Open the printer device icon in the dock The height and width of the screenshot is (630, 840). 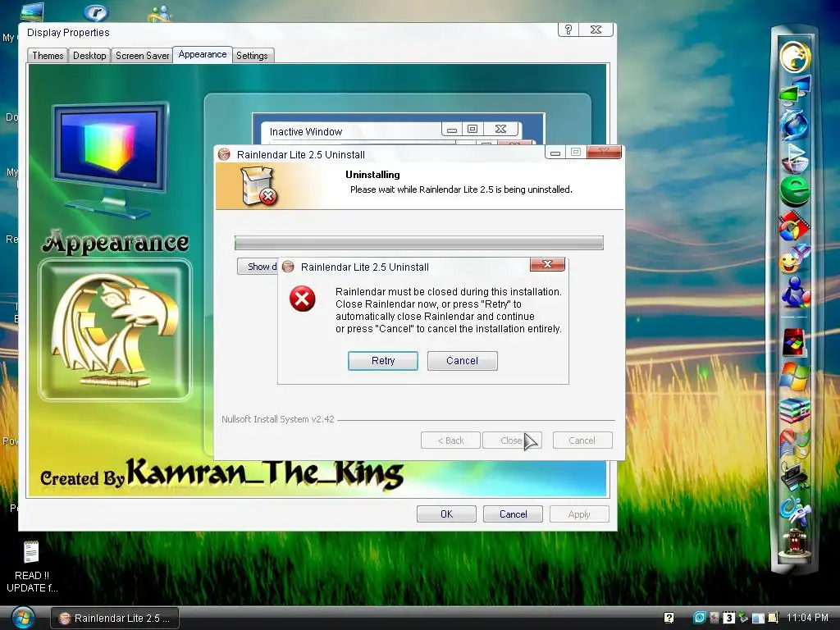(x=794, y=477)
